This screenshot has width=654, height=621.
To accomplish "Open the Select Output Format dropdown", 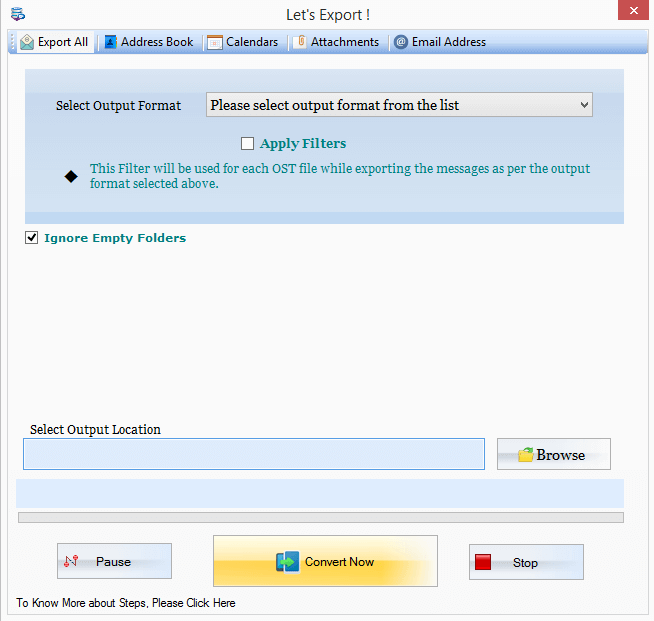I will [399, 105].
